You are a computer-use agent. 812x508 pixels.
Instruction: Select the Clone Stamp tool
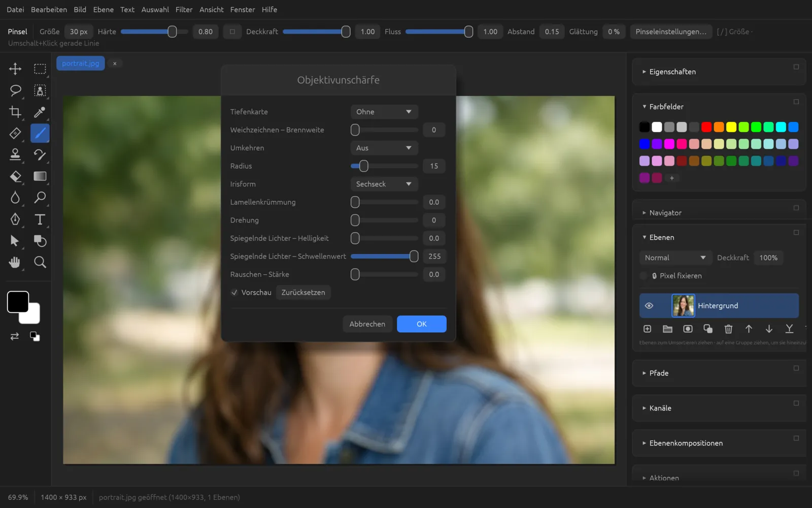15,154
